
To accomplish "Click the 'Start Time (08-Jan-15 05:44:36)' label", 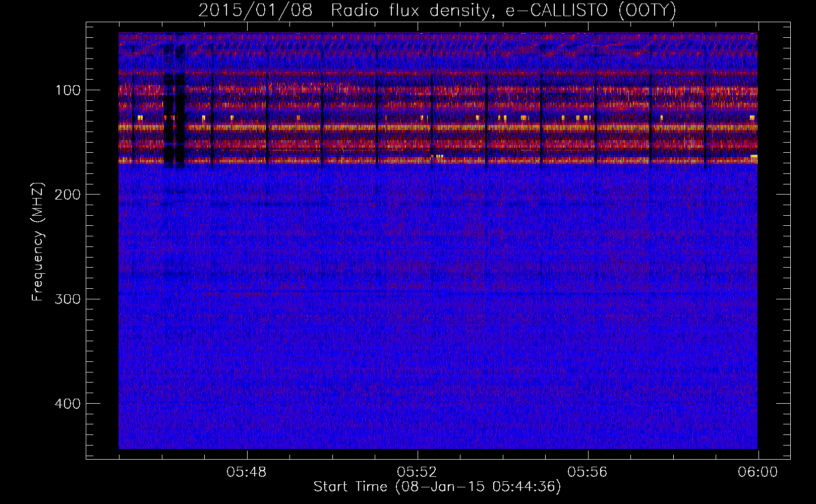I will [x=437, y=487].
